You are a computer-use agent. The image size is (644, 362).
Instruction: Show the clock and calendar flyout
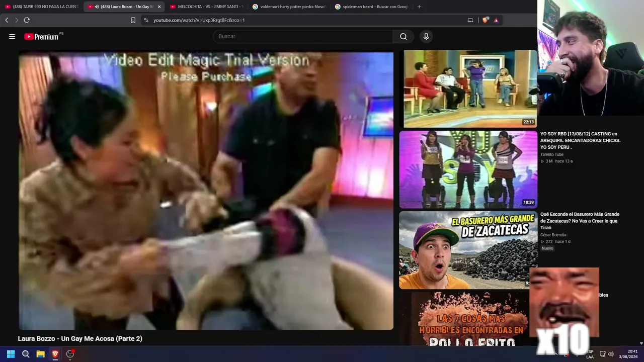(x=629, y=354)
